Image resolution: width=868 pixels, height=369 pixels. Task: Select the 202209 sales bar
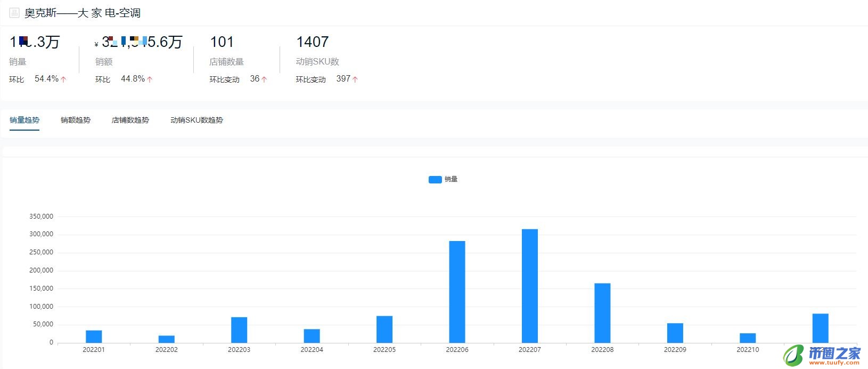pos(675,333)
